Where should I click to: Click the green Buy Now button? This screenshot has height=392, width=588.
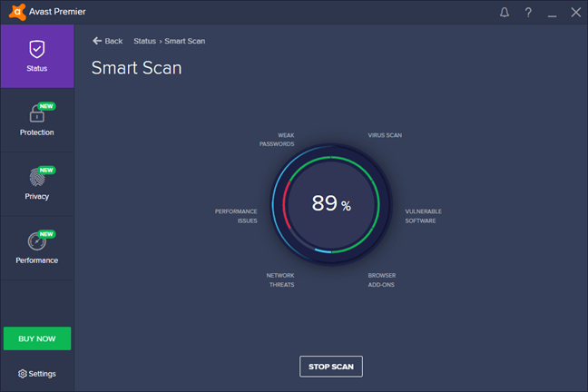coord(37,338)
